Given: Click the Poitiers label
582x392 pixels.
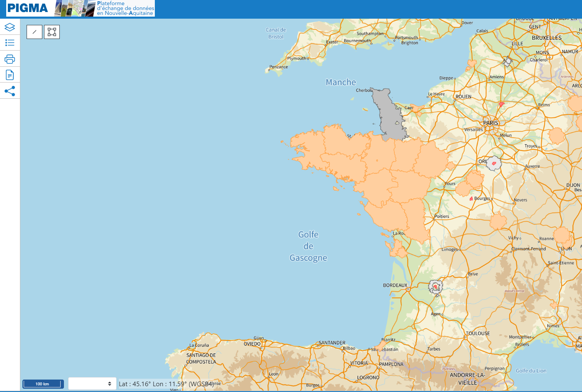Looking at the screenshot, I should pos(442,217).
